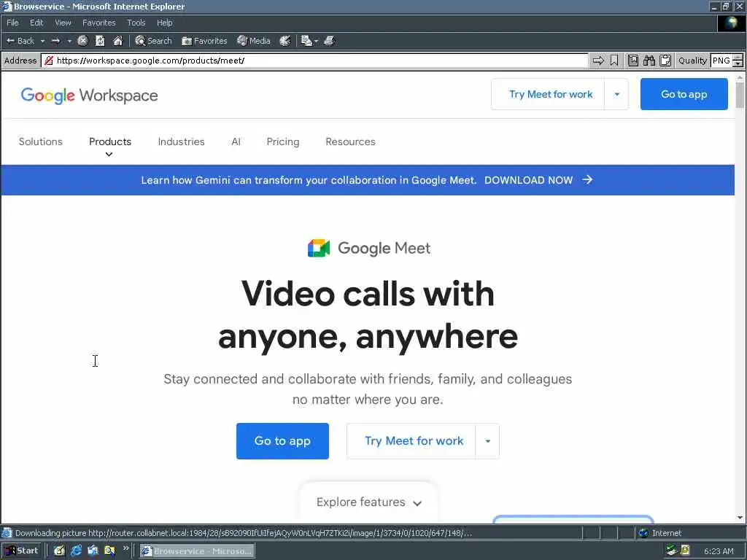Expand the chevron under Products
Image resolution: width=747 pixels, height=560 pixels.
pyautogui.click(x=109, y=155)
